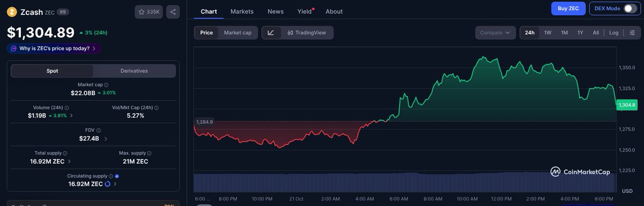This screenshot has width=644, height=206.
Task: Open the share icon button
Action: tap(172, 12)
